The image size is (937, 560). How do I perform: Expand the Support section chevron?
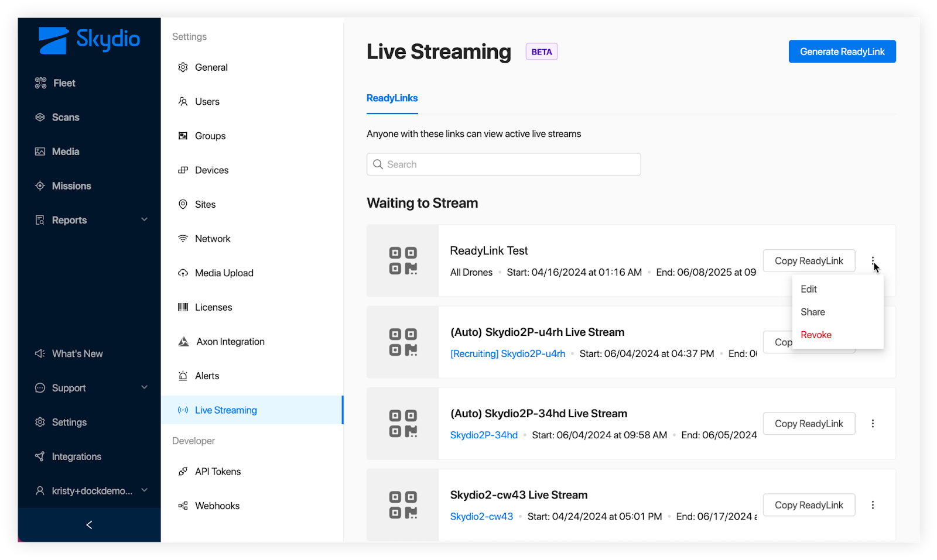pos(144,387)
